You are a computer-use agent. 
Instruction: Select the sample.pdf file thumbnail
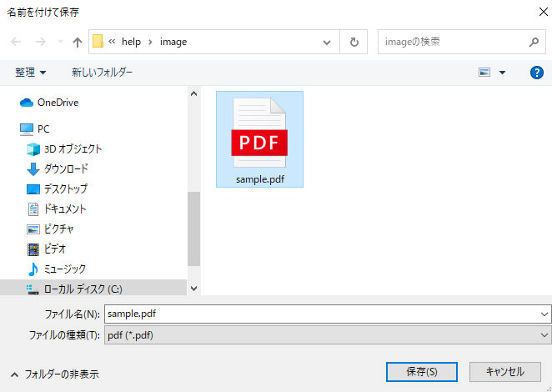click(x=259, y=138)
